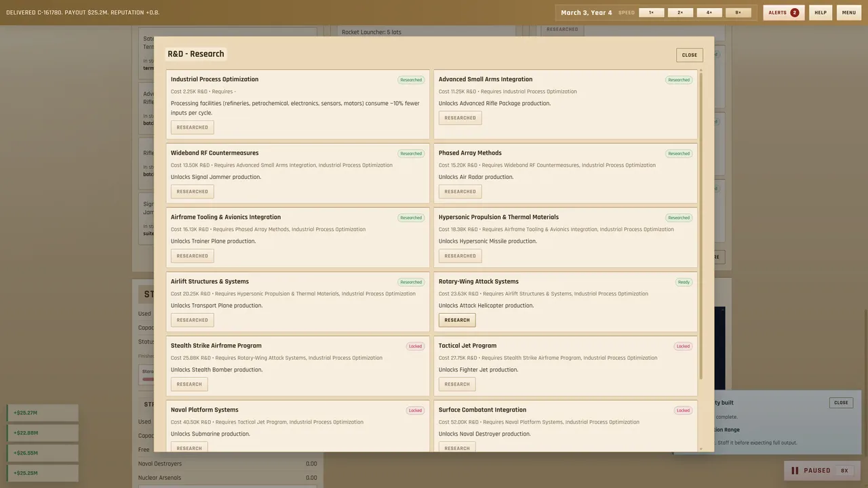
Task: Click Locked badge on Naval Platform Systems
Action: tap(415, 411)
